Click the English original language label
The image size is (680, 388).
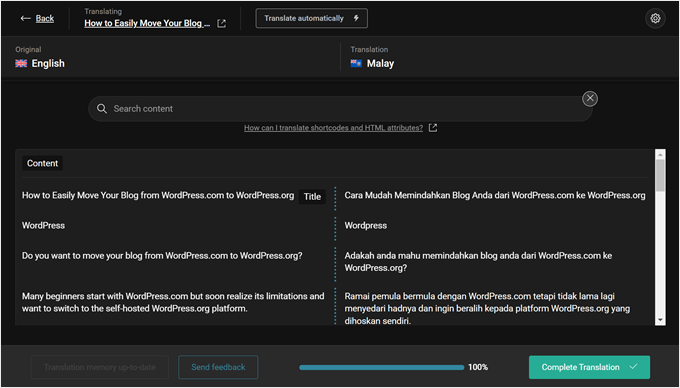[x=48, y=64]
